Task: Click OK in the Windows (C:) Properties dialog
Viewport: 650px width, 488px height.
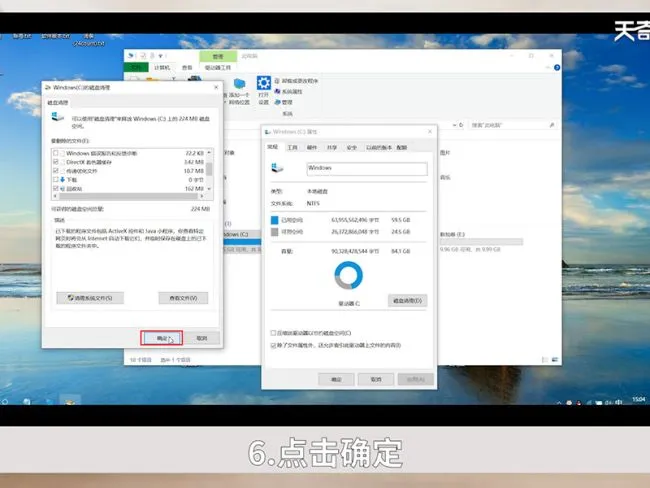Action: point(336,379)
